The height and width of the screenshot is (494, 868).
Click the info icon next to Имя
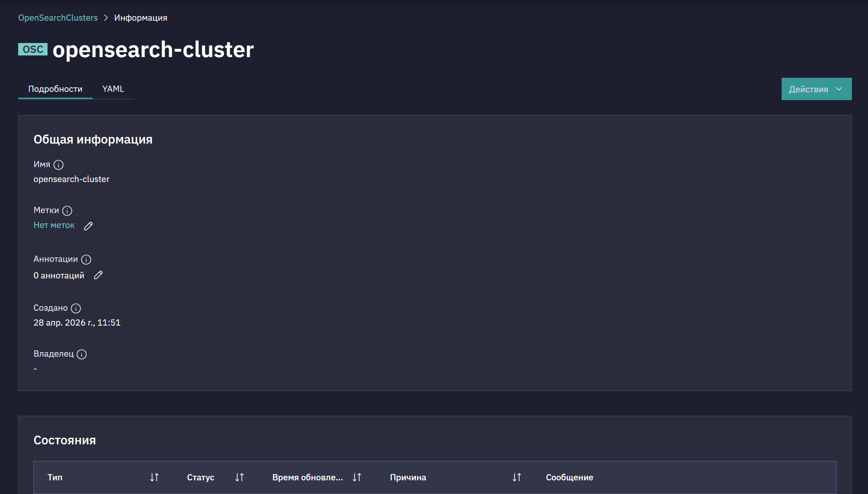coord(59,165)
